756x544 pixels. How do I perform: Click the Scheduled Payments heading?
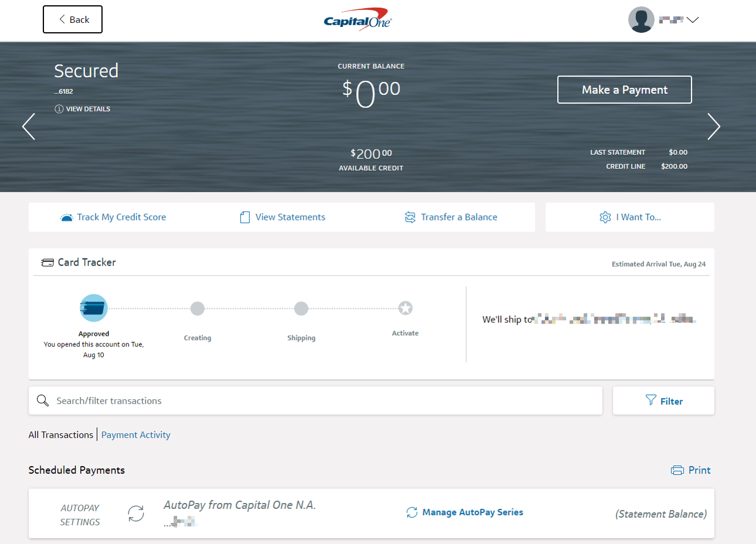point(77,470)
